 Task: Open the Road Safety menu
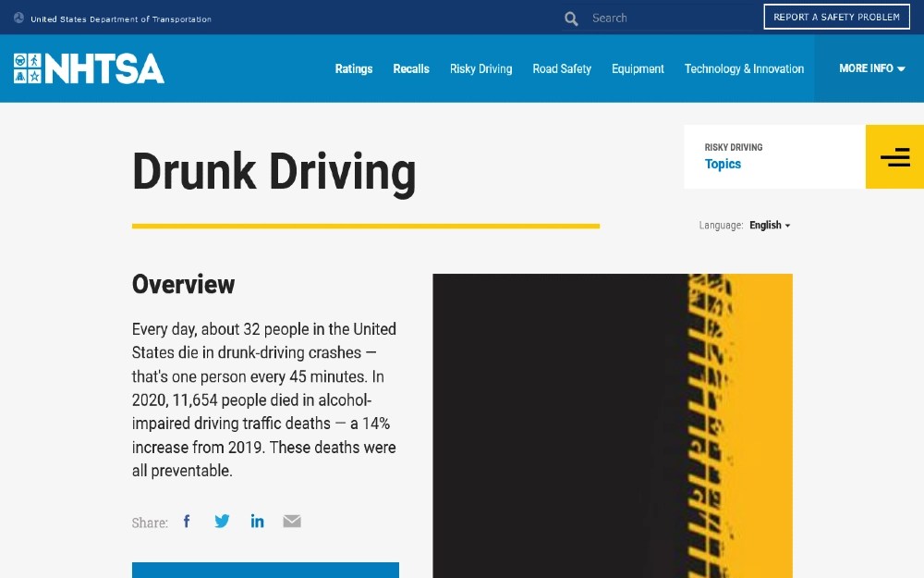(562, 69)
